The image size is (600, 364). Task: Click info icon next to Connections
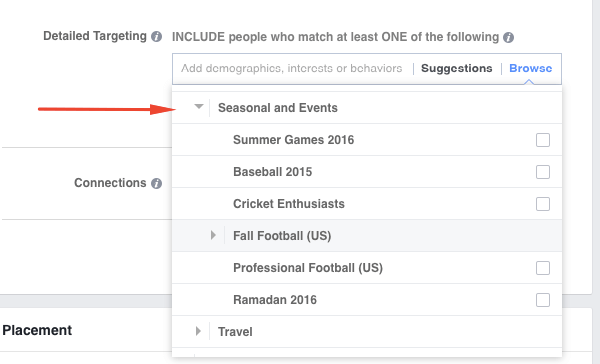pos(156,183)
